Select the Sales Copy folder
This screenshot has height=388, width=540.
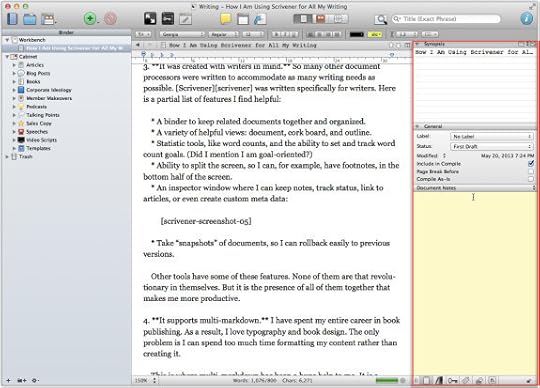(39, 123)
